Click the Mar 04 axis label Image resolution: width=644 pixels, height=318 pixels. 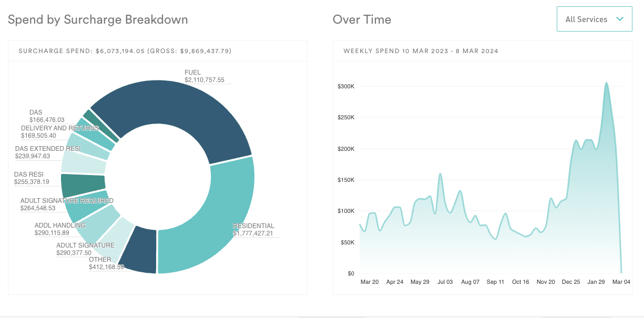click(x=621, y=282)
